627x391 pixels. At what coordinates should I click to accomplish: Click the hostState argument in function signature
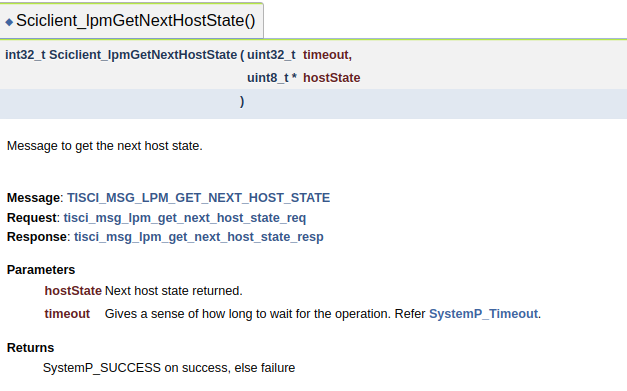(x=331, y=78)
